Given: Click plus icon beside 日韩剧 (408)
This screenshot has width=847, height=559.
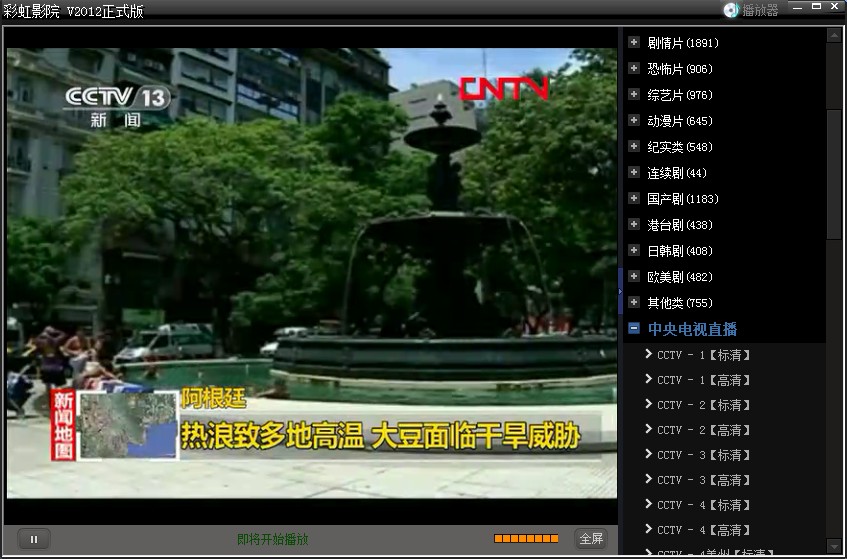Looking at the screenshot, I should click(633, 250).
